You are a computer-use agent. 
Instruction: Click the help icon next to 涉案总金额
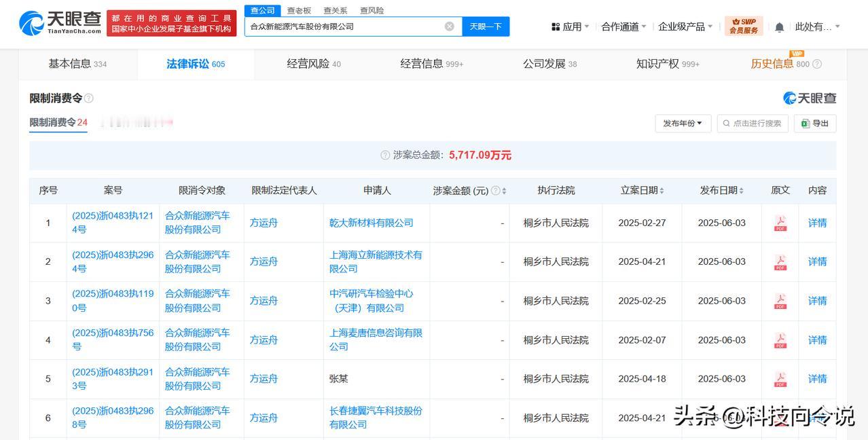coord(385,155)
